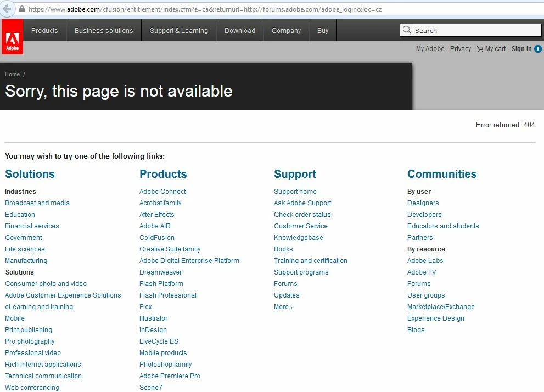Open the Download menu
This screenshot has width=544, height=392.
240,31
